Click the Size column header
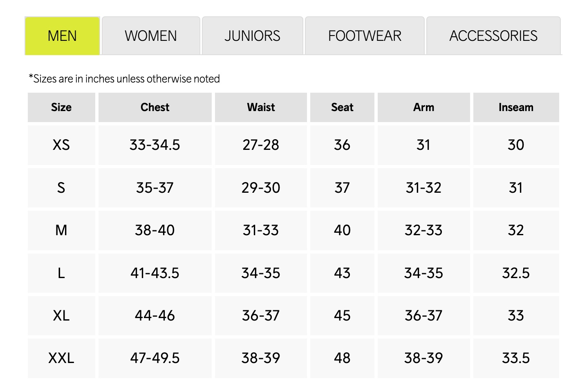Image resolution: width=569 pixels, height=392 pixels. coord(61,107)
